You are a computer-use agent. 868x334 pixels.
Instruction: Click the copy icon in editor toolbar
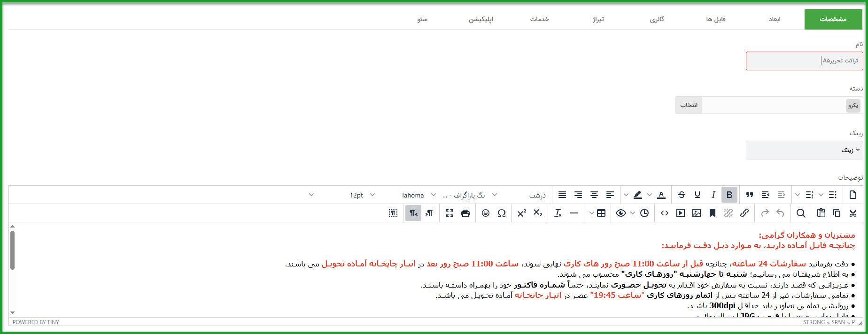point(837,213)
